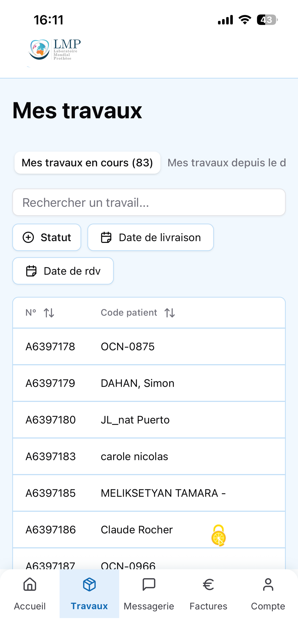Sort by Code patient column arrows
Viewport: 298px width, 644px height.
click(170, 313)
